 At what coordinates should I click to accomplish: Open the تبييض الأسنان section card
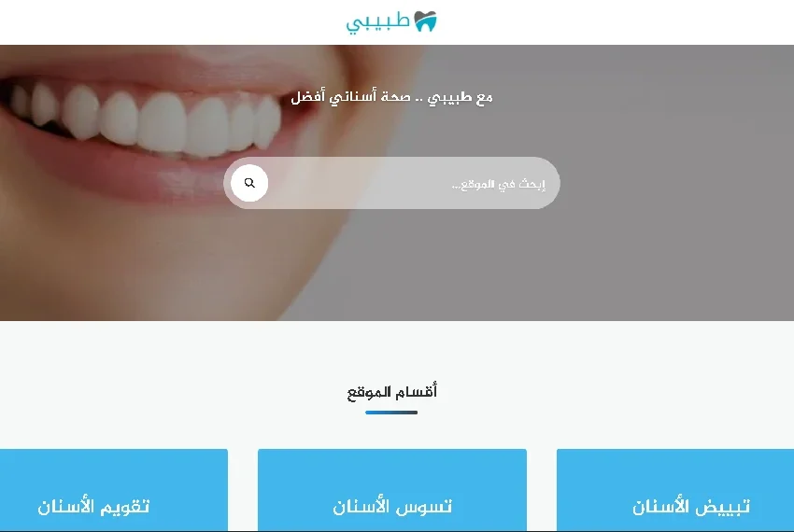(675, 490)
